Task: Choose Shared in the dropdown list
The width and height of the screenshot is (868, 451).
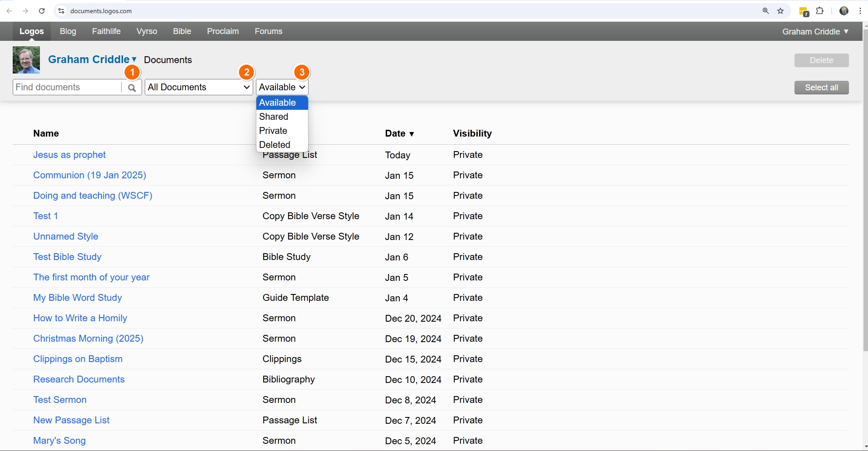Action: [282, 117]
